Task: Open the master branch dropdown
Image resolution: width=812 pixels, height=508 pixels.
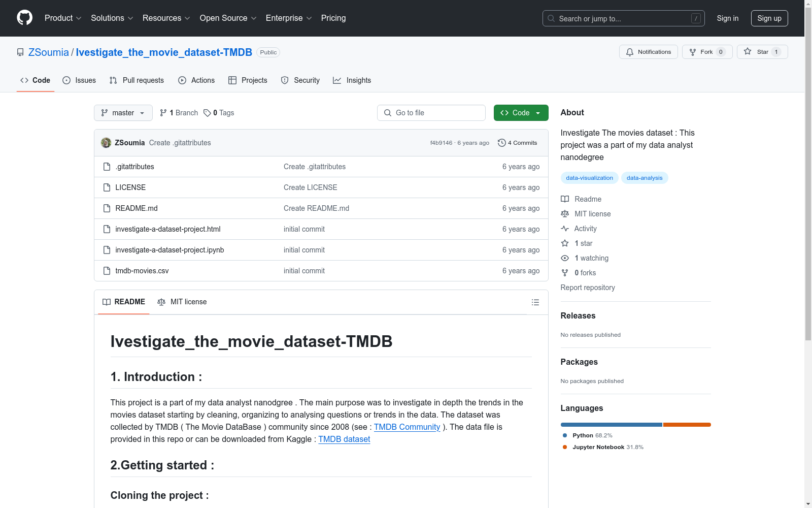Action: tap(123, 113)
